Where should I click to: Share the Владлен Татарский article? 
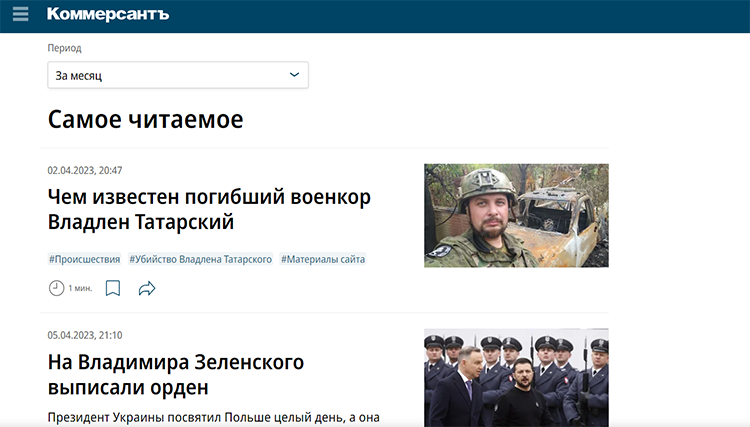click(147, 288)
